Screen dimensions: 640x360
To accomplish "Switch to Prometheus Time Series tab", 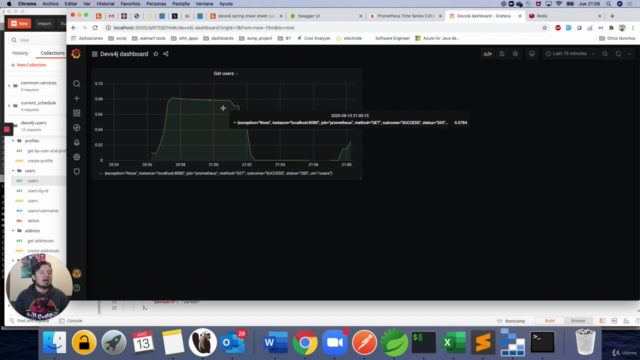I will point(406,16).
